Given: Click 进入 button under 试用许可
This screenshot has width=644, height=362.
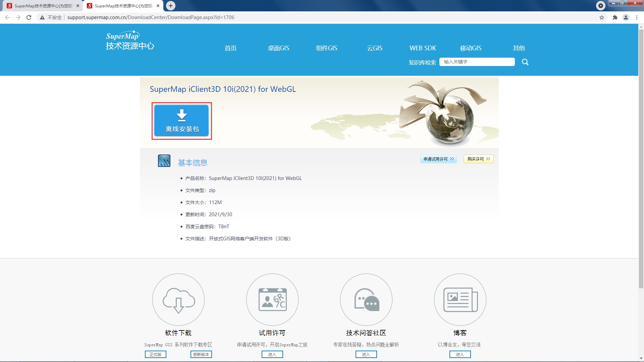Looking at the screenshot, I should click(x=272, y=354).
